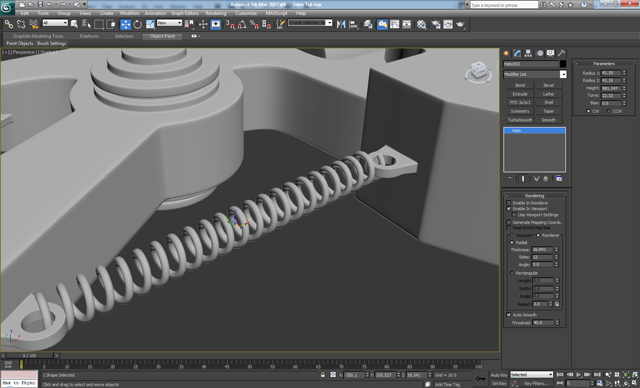The height and width of the screenshot is (388, 640).
Task: Click the Selection Lock toggle padlock
Action: [322, 375]
